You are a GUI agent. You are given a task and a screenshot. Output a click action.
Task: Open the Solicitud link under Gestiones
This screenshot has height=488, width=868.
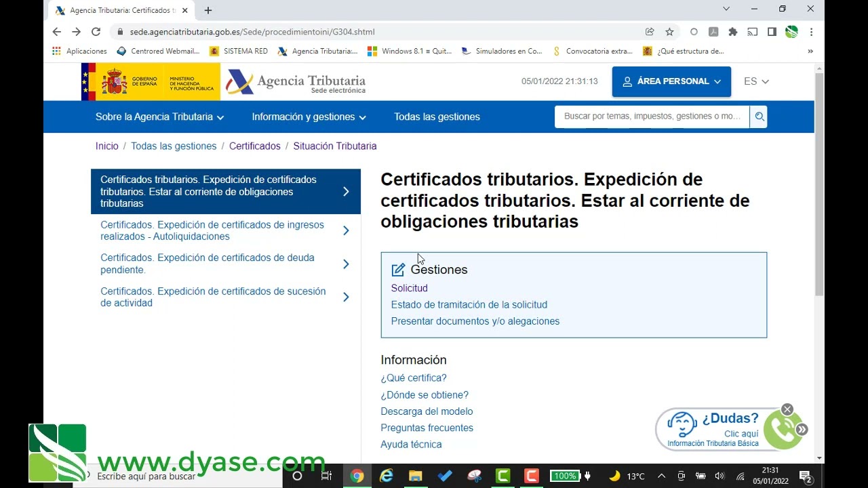(x=409, y=287)
